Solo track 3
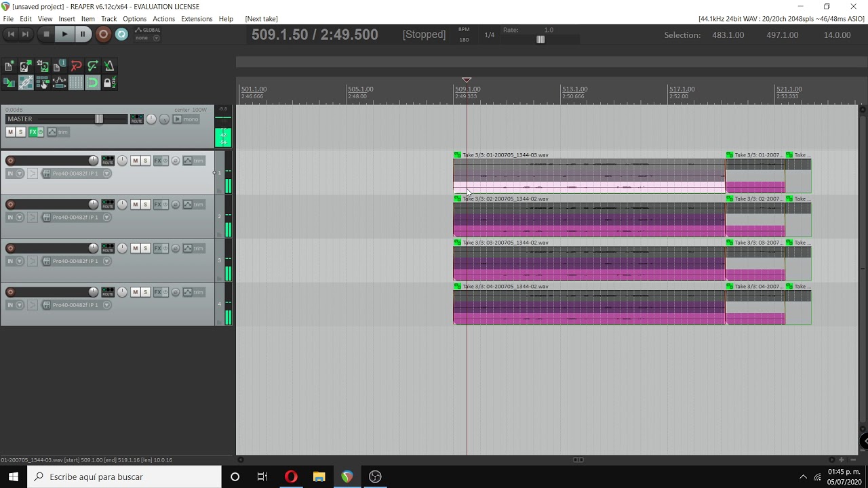868x488 pixels. tap(145, 248)
